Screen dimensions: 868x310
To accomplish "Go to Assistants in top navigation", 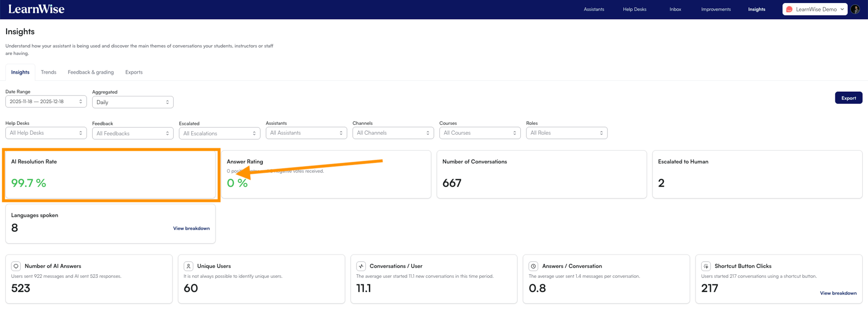I will pyautogui.click(x=594, y=9).
